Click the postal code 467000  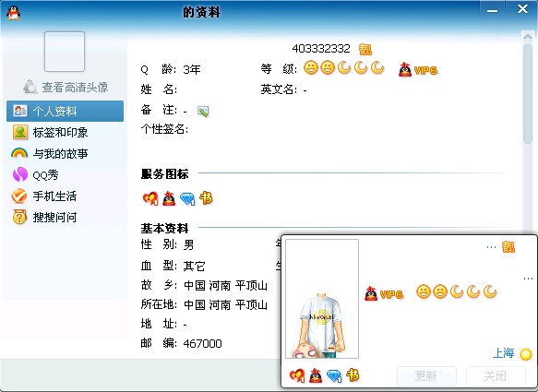click(202, 343)
